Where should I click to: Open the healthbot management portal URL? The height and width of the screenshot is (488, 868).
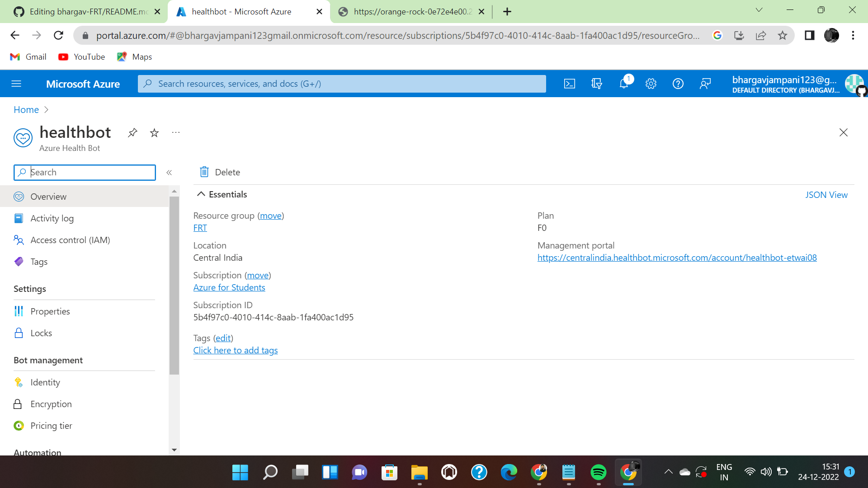pos(677,258)
